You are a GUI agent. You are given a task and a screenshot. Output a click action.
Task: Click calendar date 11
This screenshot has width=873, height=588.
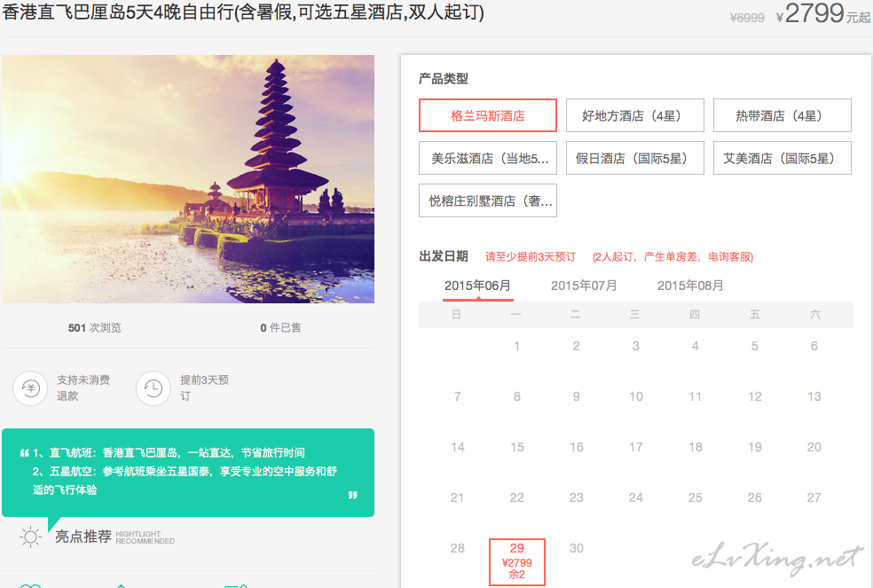point(695,396)
